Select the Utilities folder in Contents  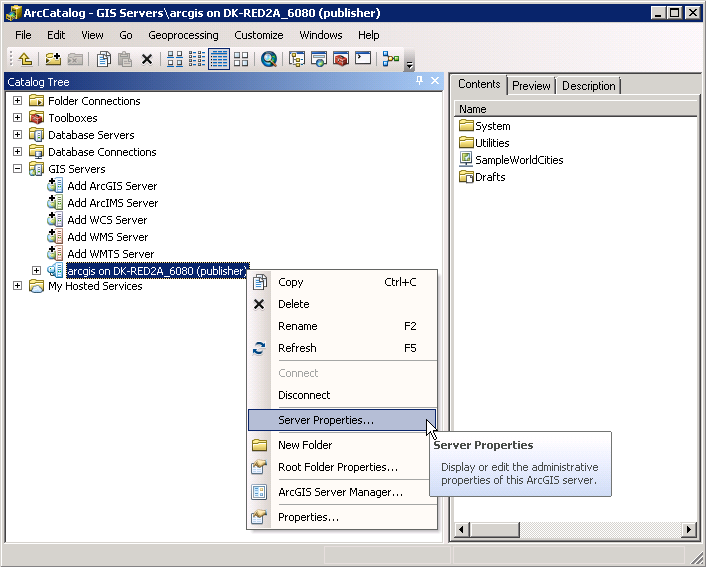coord(484,143)
